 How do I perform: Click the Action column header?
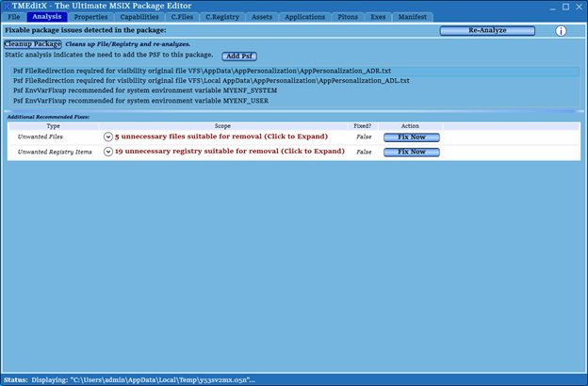coord(410,126)
